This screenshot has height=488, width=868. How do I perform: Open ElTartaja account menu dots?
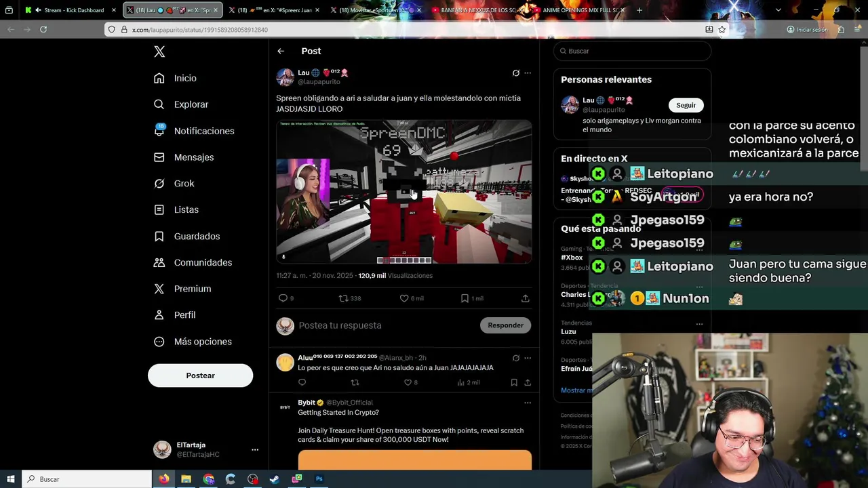(255, 449)
